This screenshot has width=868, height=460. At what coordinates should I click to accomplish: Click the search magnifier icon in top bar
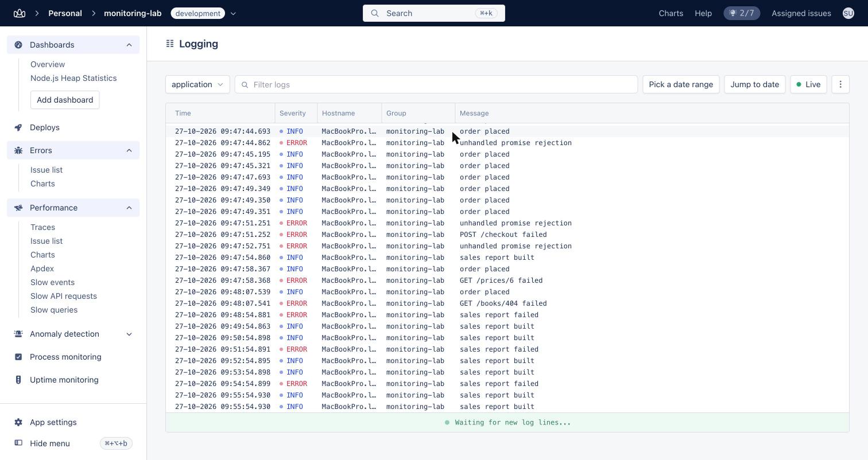[x=375, y=13]
